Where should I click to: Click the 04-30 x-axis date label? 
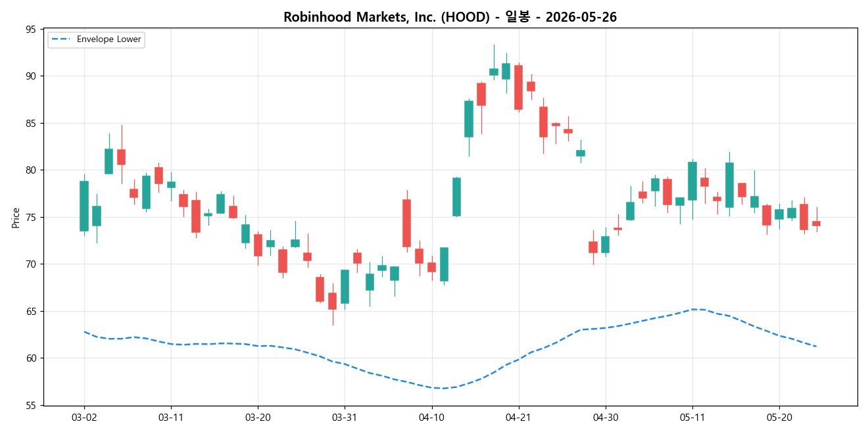point(606,417)
